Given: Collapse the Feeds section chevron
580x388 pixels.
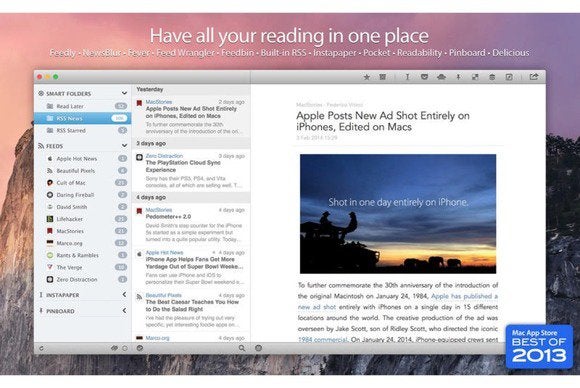Looking at the screenshot, I should pyautogui.click(x=124, y=146).
